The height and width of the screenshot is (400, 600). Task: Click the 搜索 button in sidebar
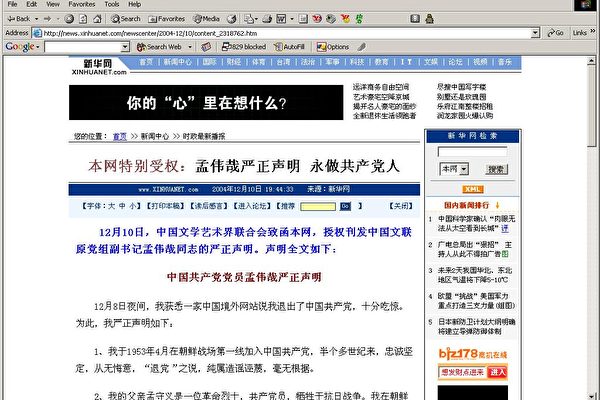click(496, 169)
